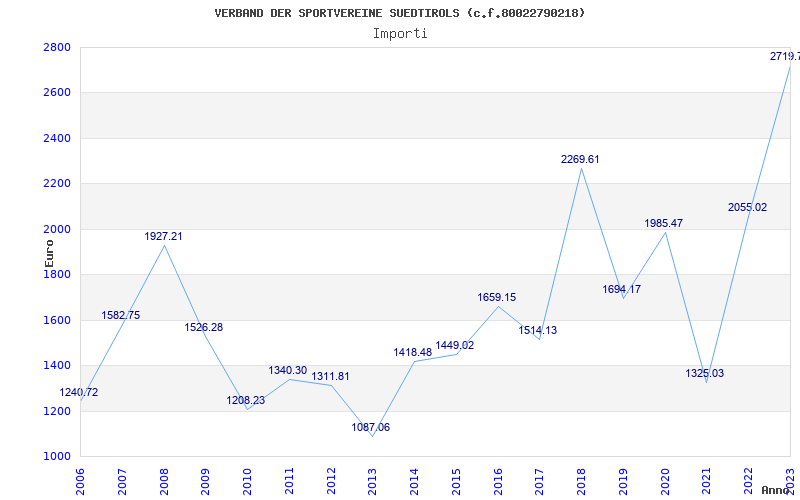Select data label 2269.61

tap(580, 159)
